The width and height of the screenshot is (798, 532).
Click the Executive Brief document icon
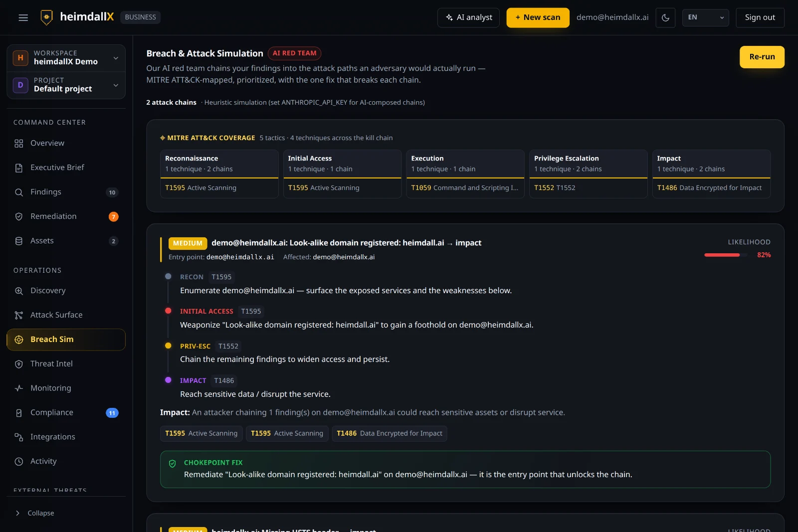[19, 168]
